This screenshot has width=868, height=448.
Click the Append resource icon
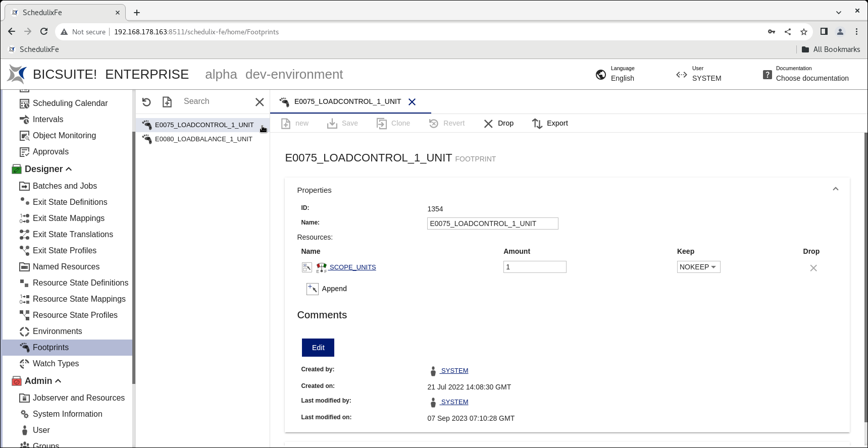point(313,289)
